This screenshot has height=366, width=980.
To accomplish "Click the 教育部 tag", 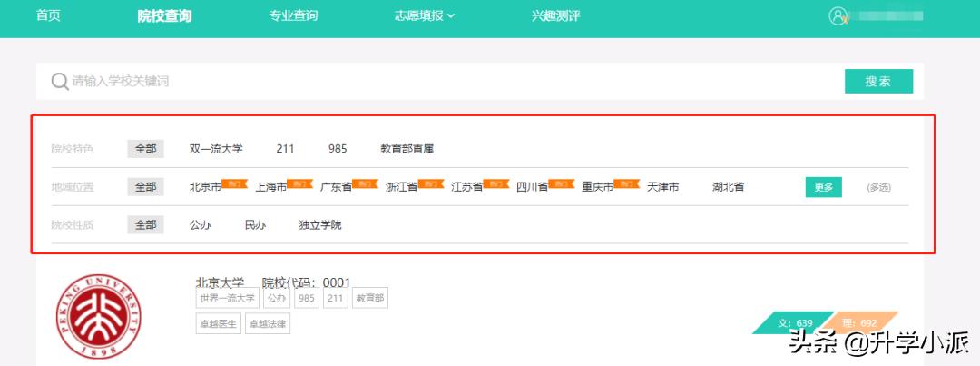I will coord(370,299).
